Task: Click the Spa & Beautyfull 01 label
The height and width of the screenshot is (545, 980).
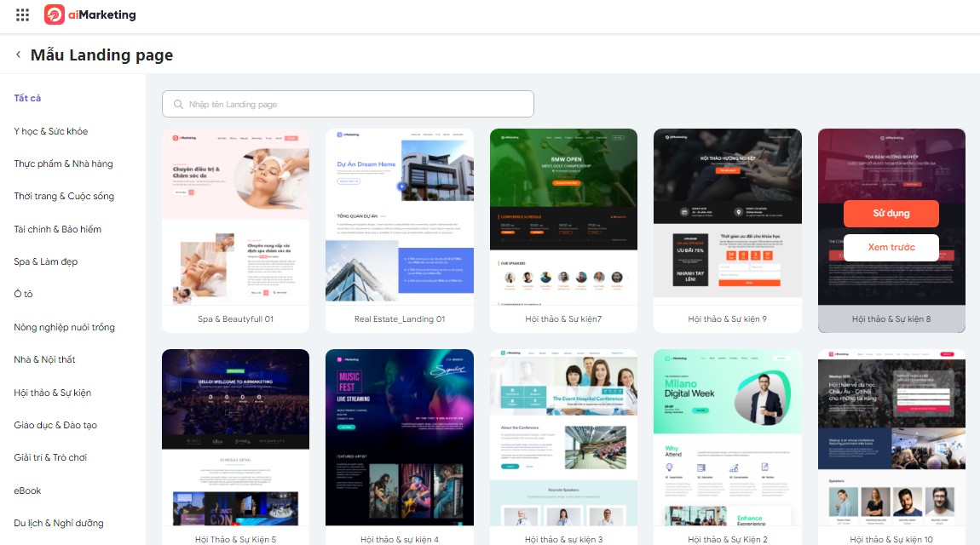Action: (235, 319)
